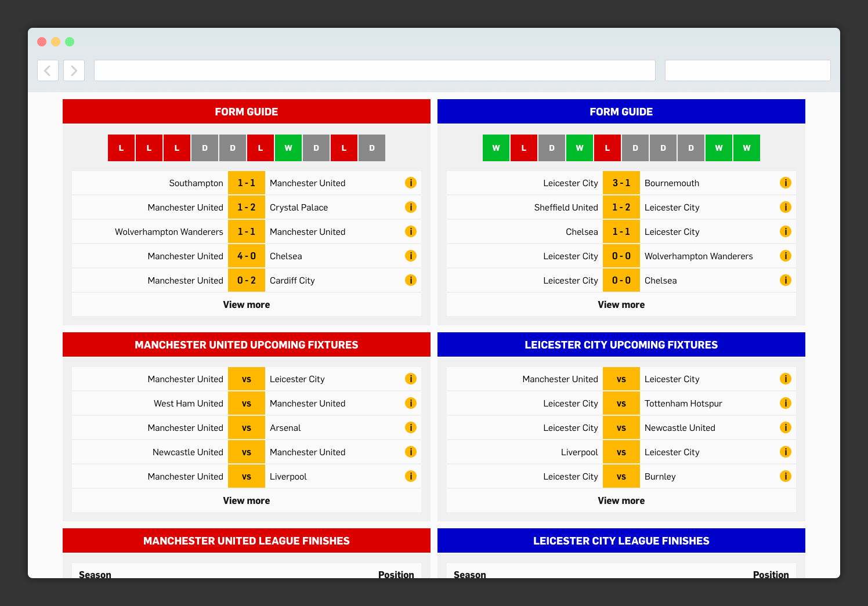Click the 0 - 2 score against Cardiff City
This screenshot has width=868, height=606.
[x=247, y=280]
